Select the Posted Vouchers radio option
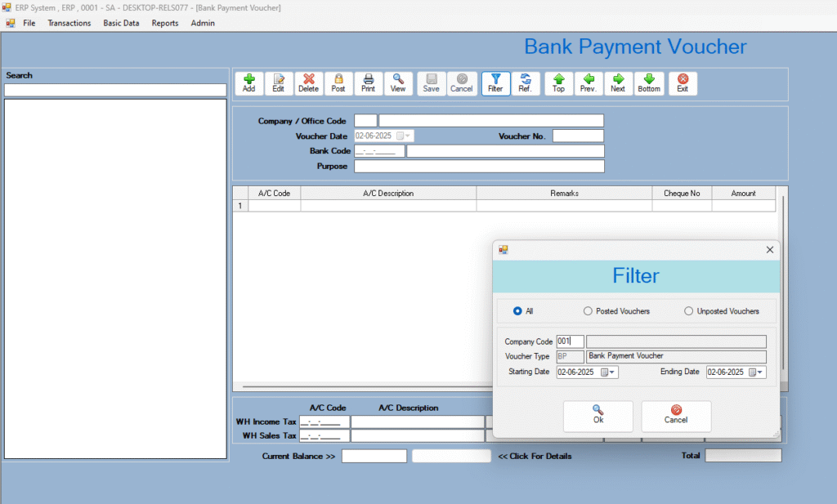The image size is (837, 504). 588,311
